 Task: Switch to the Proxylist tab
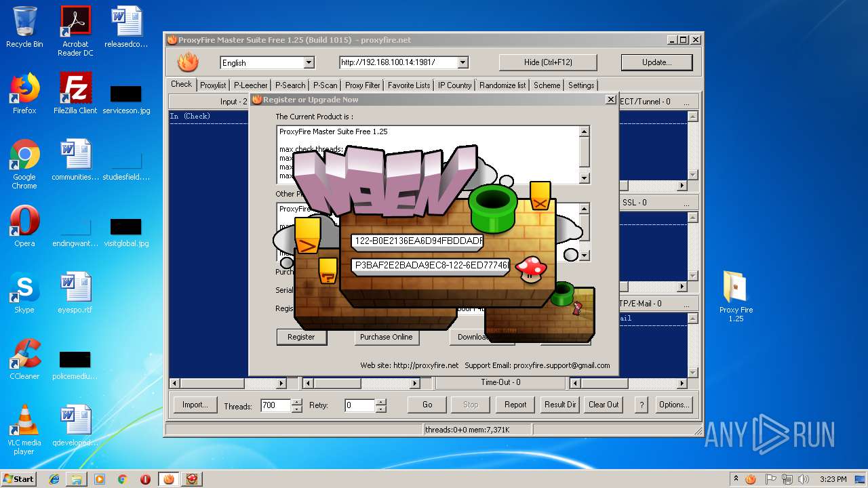(x=213, y=85)
